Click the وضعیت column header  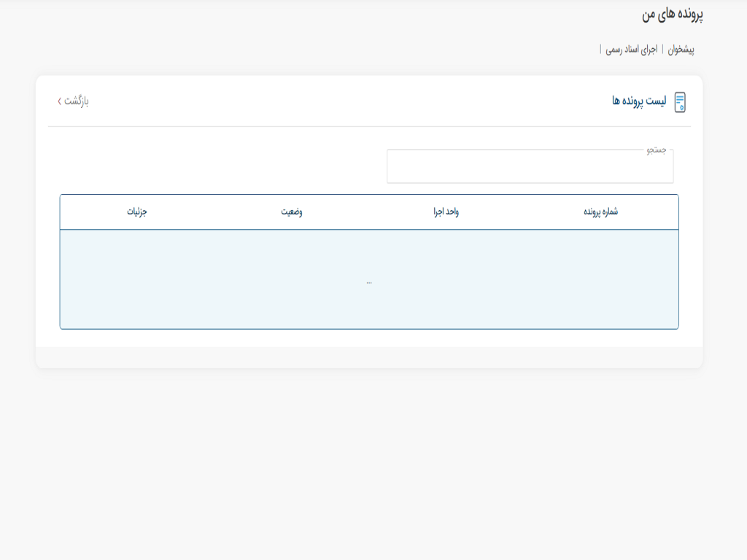tap(292, 211)
